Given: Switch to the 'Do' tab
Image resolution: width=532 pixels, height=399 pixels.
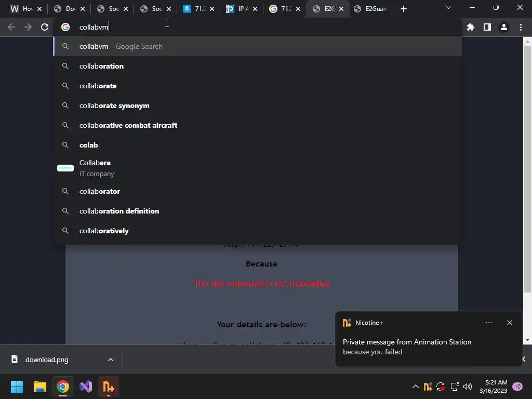Looking at the screenshot, I should pos(65,9).
